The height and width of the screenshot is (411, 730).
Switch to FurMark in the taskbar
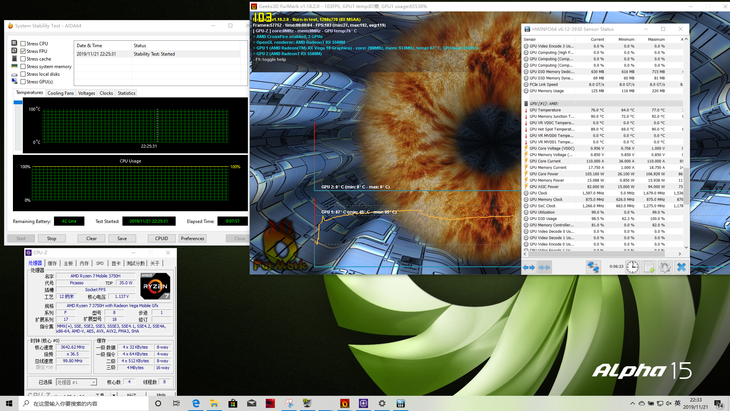click(345, 404)
